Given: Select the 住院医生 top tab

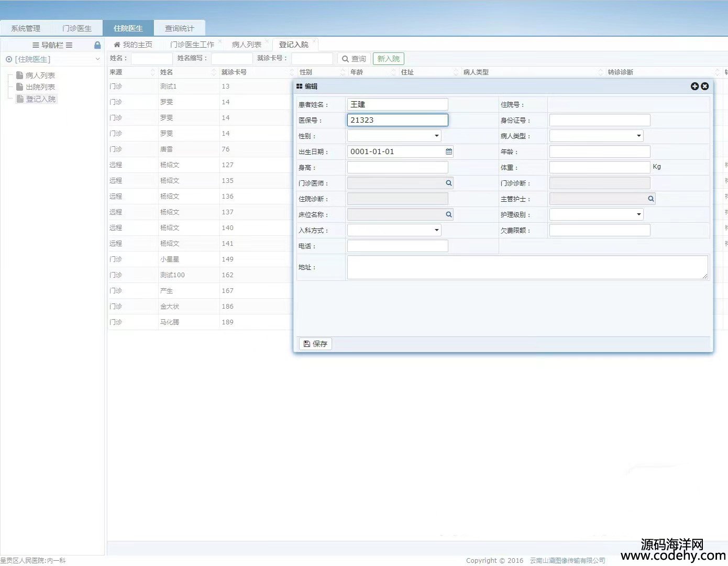Looking at the screenshot, I should point(128,28).
